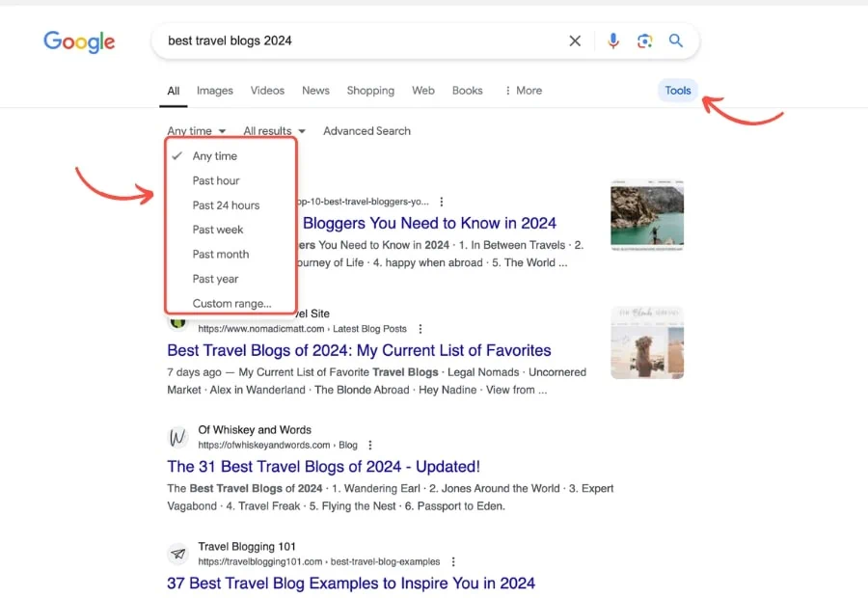This screenshot has height=598, width=868.
Task: Switch to the Books tab
Action: tap(467, 91)
